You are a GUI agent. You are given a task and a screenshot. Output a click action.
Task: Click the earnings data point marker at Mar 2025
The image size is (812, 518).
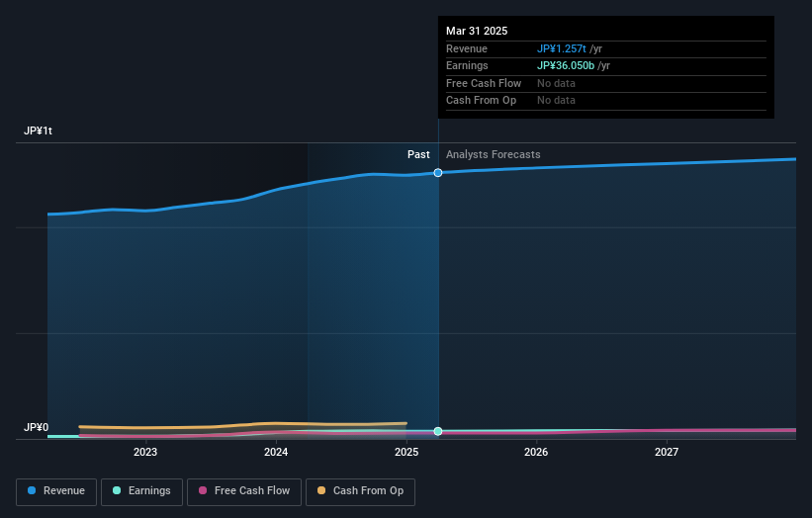(438, 431)
